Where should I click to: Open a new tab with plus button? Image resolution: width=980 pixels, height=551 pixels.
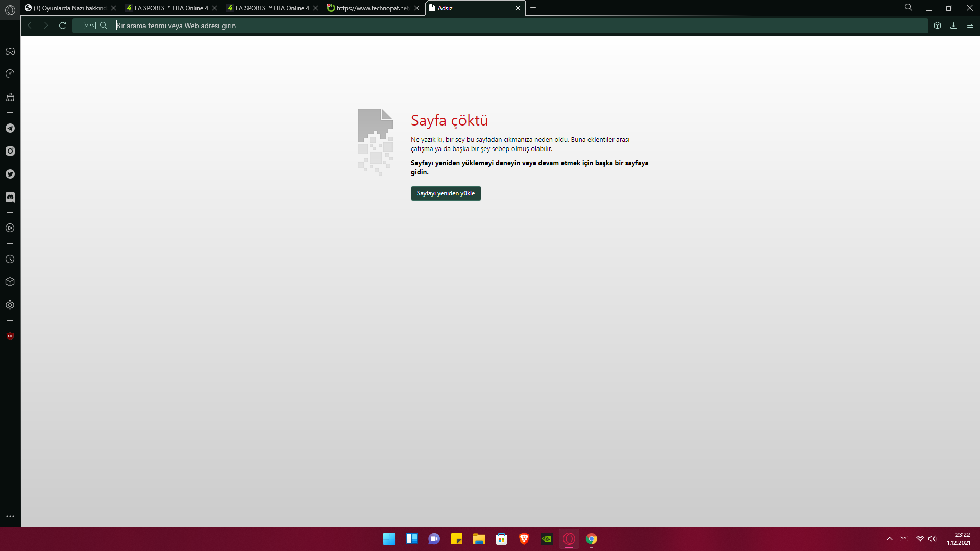point(533,8)
